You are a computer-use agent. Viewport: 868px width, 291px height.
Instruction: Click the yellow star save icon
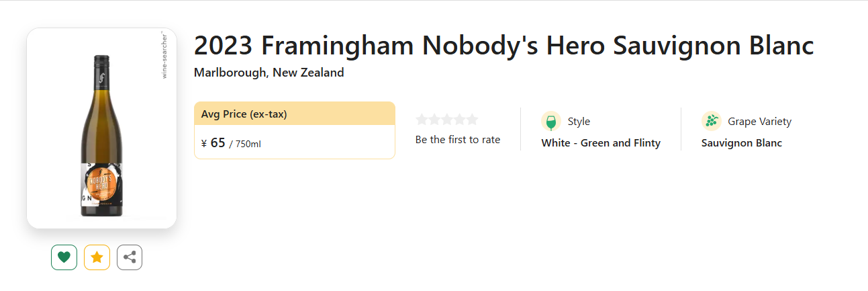tap(97, 257)
